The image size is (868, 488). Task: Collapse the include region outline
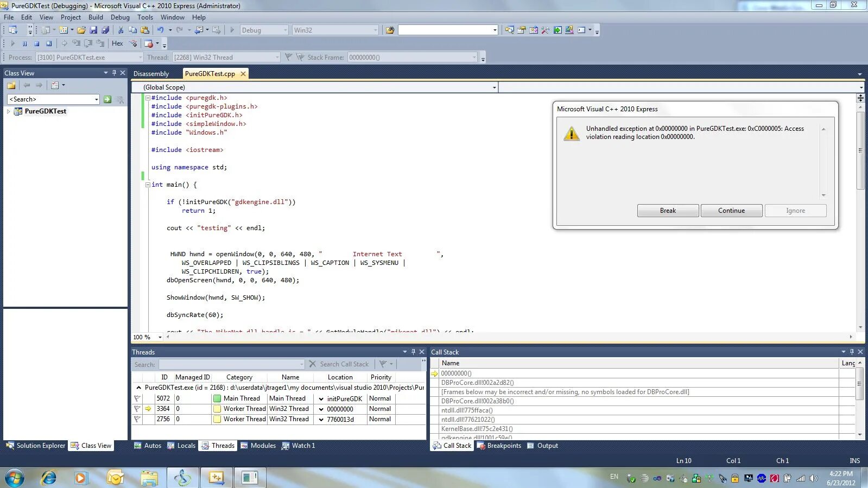click(147, 98)
